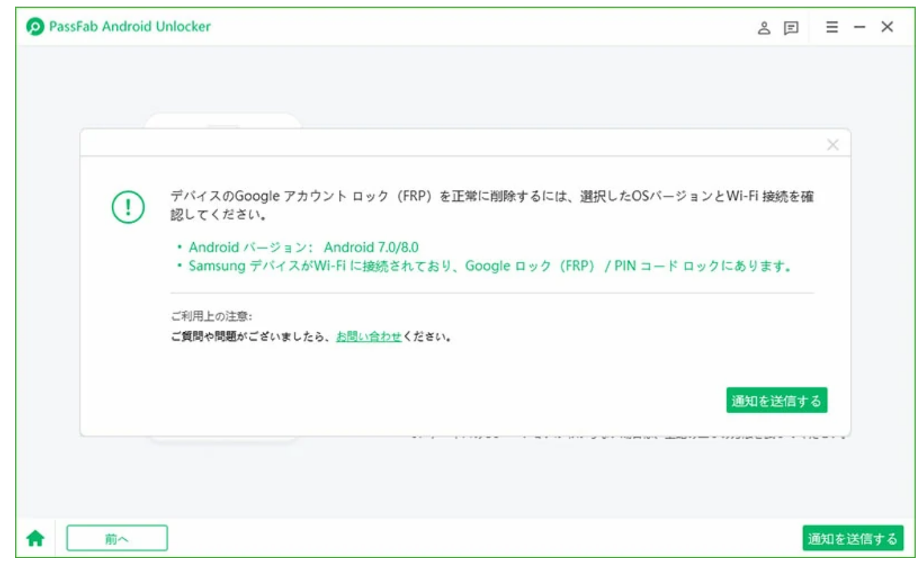Click the FRP removal message text

tap(491, 197)
